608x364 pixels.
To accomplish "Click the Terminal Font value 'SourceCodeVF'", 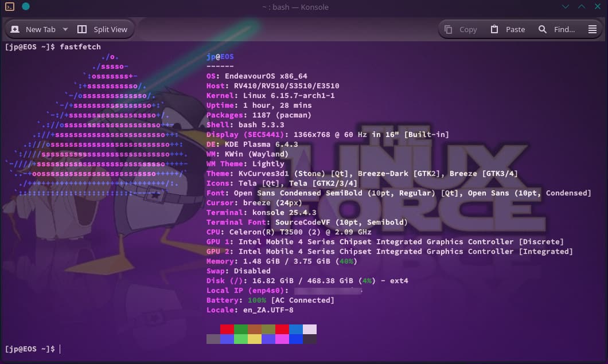I will click(x=303, y=222).
